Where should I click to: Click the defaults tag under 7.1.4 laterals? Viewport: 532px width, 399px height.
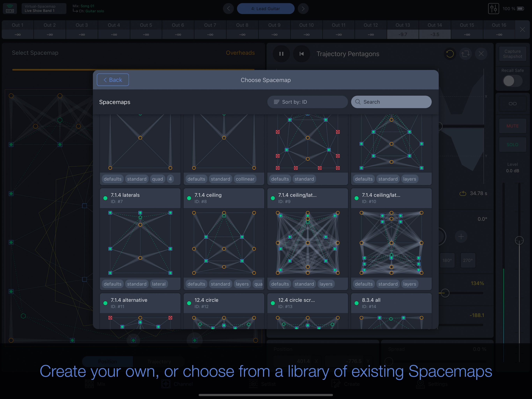pyautogui.click(x=113, y=284)
